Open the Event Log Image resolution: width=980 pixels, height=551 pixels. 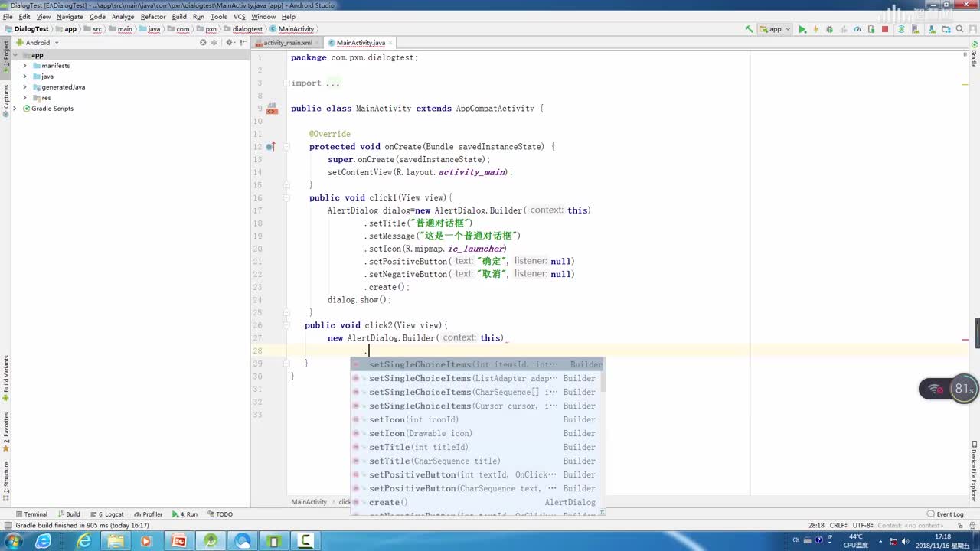coord(946,514)
